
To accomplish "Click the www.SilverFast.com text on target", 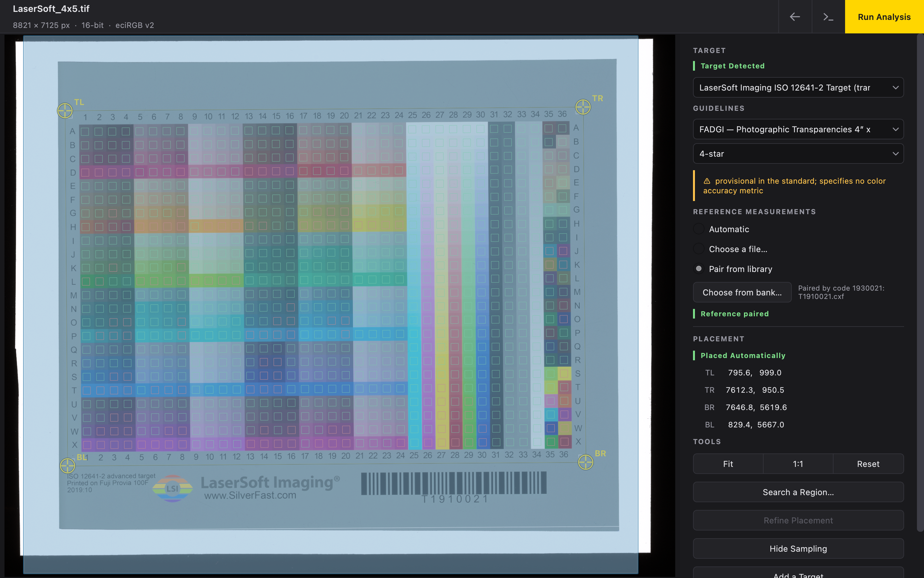I will point(250,495).
